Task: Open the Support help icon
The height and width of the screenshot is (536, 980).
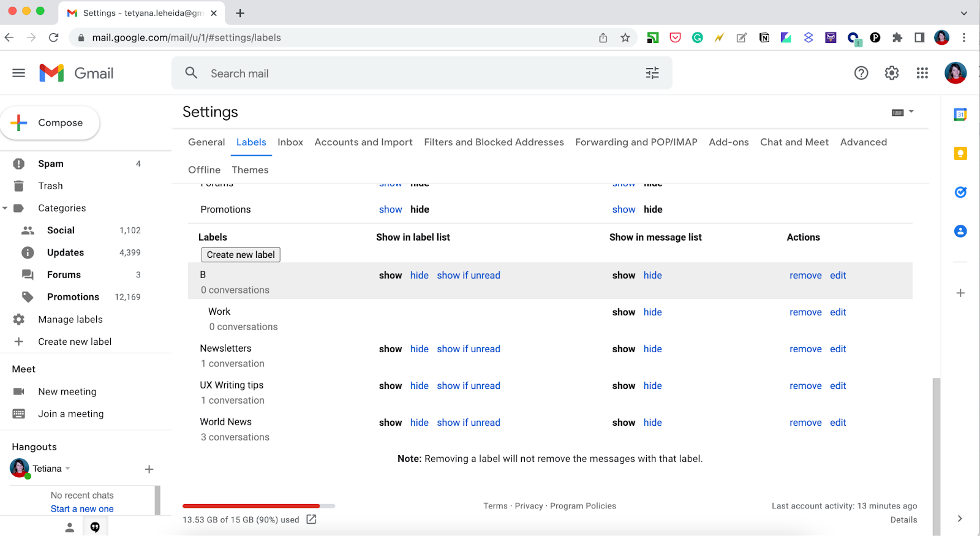Action: [861, 74]
